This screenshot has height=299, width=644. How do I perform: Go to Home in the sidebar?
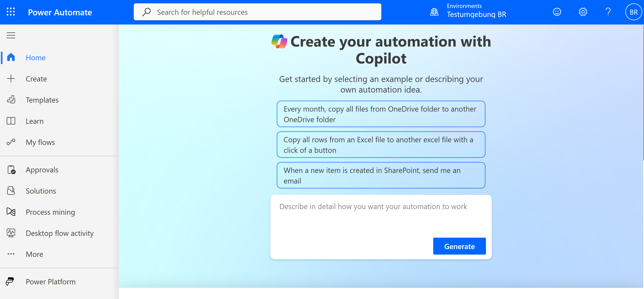coord(59,57)
